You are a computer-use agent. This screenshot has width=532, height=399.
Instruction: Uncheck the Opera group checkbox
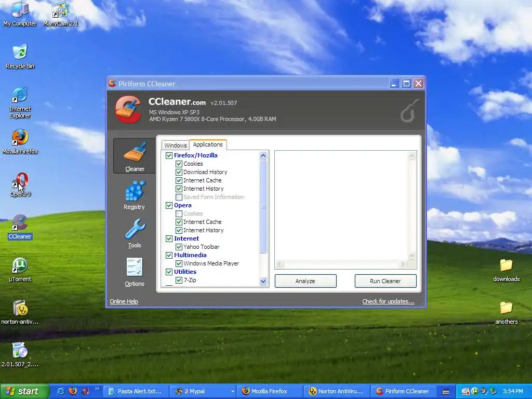[x=169, y=205]
